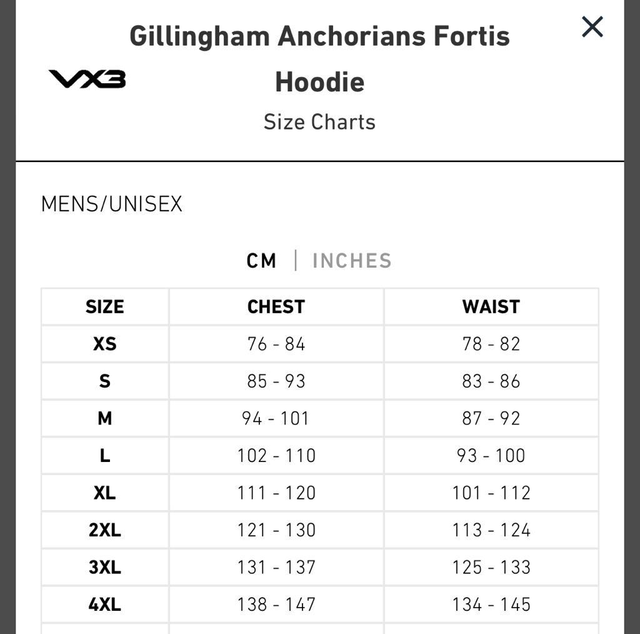Image resolution: width=640 pixels, height=634 pixels.
Task: Click chest value 111 - 120 for XL
Action: point(276,492)
